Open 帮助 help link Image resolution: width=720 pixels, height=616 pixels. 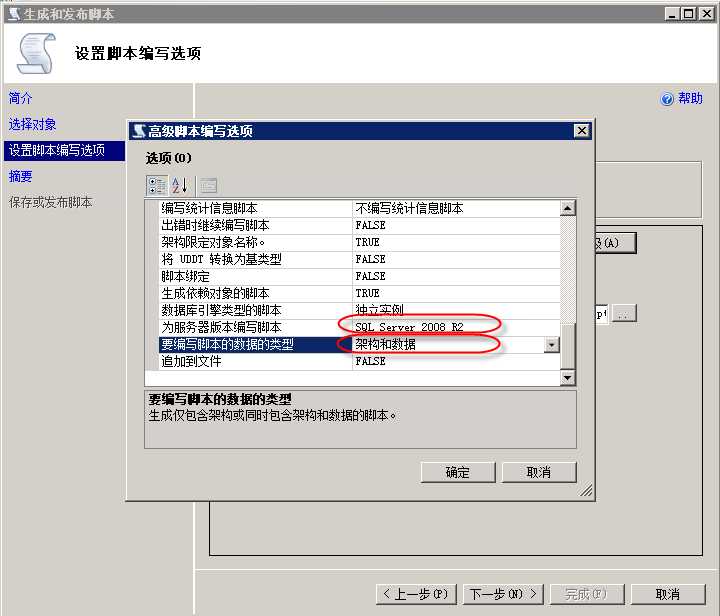coord(690,98)
